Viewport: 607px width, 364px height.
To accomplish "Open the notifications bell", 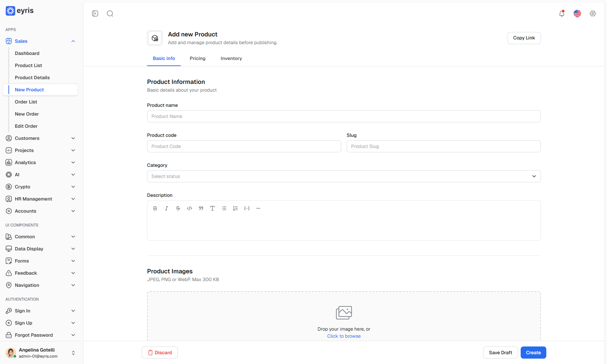I will [x=562, y=13].
